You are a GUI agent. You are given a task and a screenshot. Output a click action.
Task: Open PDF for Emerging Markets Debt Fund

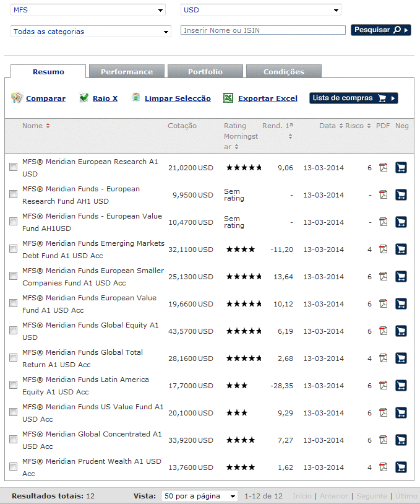[x=383, y=249]
